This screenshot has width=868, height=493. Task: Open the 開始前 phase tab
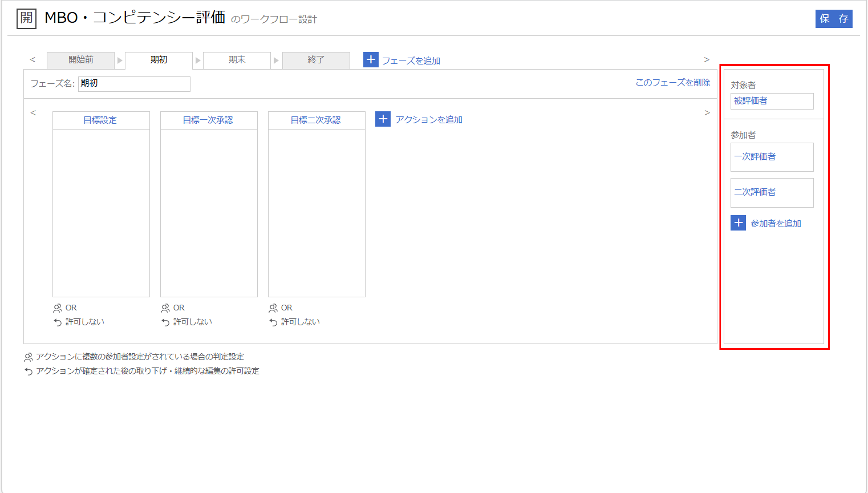click(81, 60)
